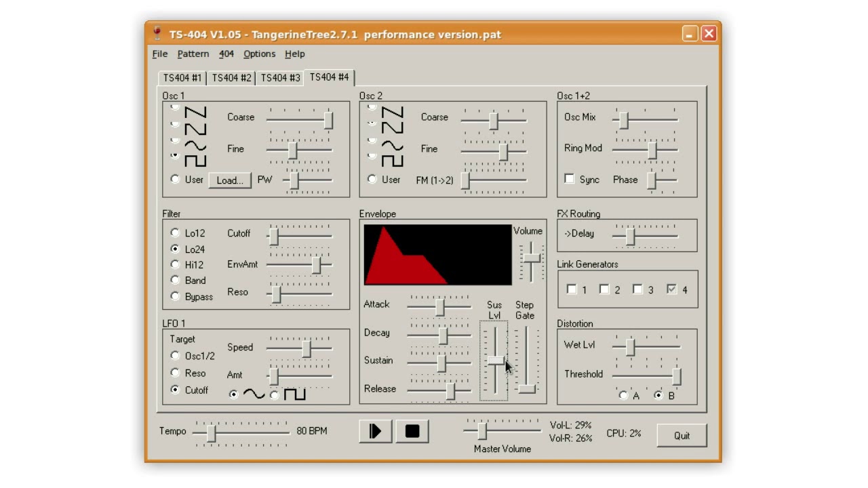Select Osc 1 square waveform icon
Image resolution: width=868 pixels, height=488 pixels.
(x=195, y=161)
